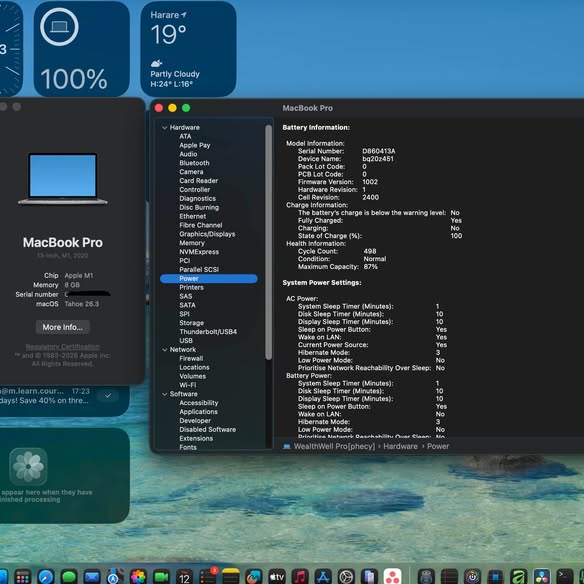Open the Harare weather widget
This screenshot has height=584, width=584.
point(188,49)
